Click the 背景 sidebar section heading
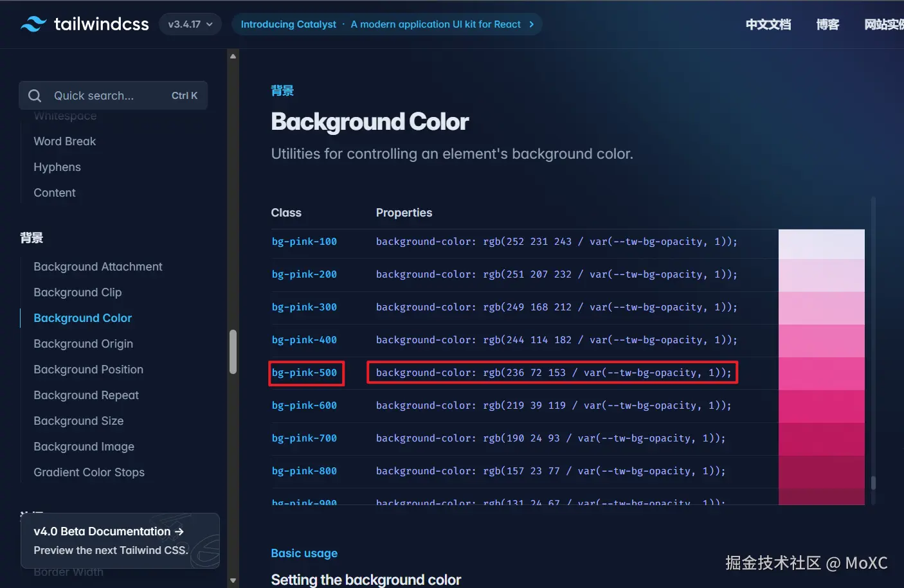 tap(32, 238)
